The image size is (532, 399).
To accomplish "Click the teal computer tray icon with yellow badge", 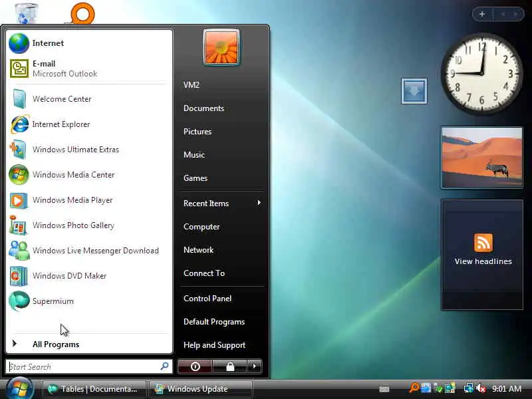I will click(x=450, y=388).
